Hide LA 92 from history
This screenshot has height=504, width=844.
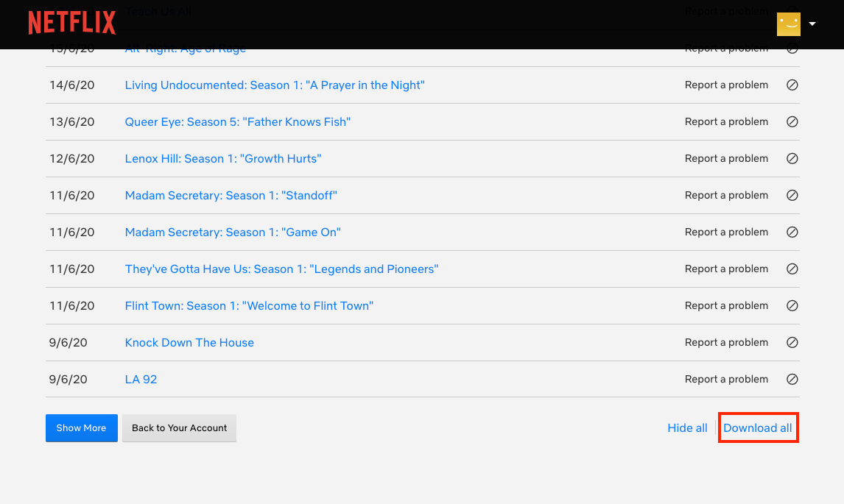point(792,379)
